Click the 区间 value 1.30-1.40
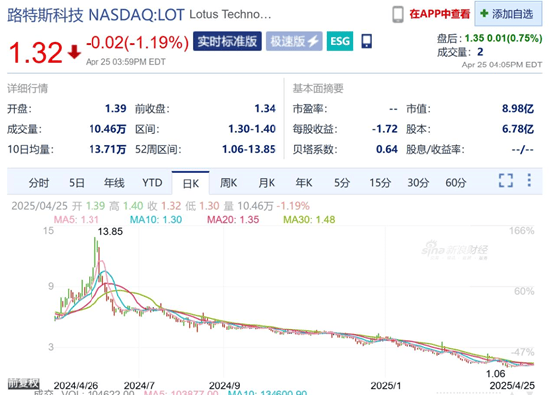550x395 pixels. (252, 129)
